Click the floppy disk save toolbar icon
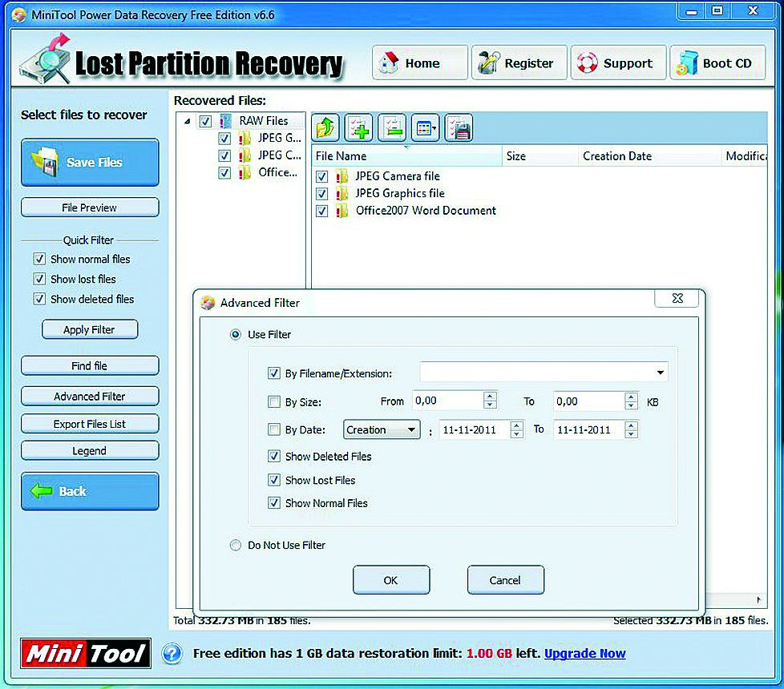The width and height of the screenshot is (784, 689). point(459,128)
